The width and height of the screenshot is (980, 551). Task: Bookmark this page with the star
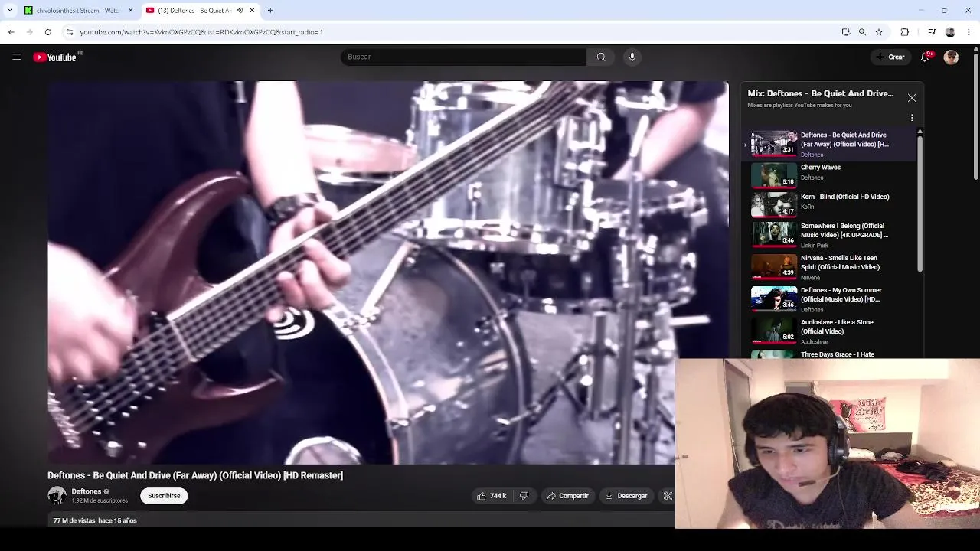click(x=879, y=32)
